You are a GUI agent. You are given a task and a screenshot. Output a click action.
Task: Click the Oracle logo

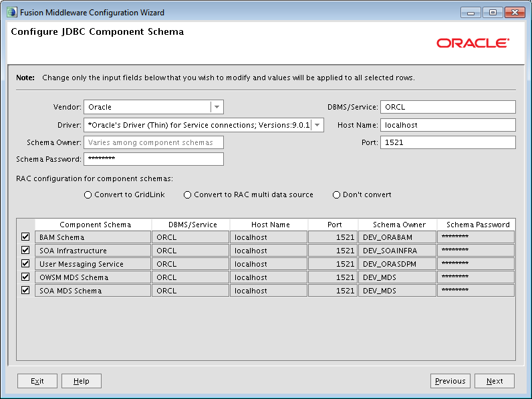point(473,43)
